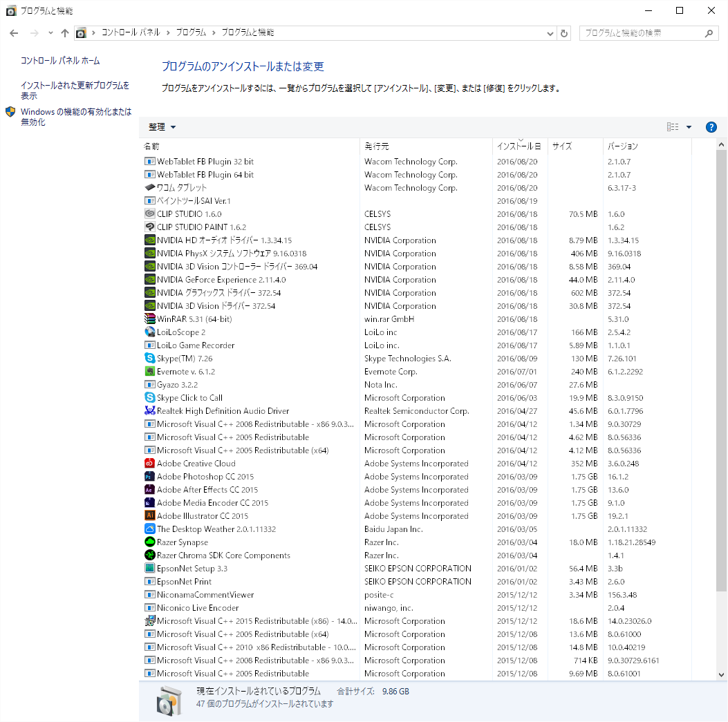Select the Adobe Illustrator CC 2015 icon
Viewport: 728px width, 722px height.
[149, 515]
